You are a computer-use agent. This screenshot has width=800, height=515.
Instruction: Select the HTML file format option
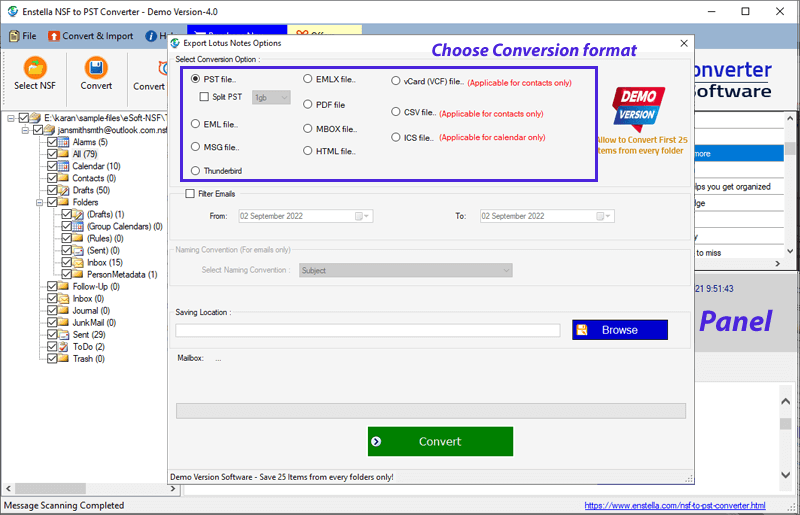pos(308,151)
